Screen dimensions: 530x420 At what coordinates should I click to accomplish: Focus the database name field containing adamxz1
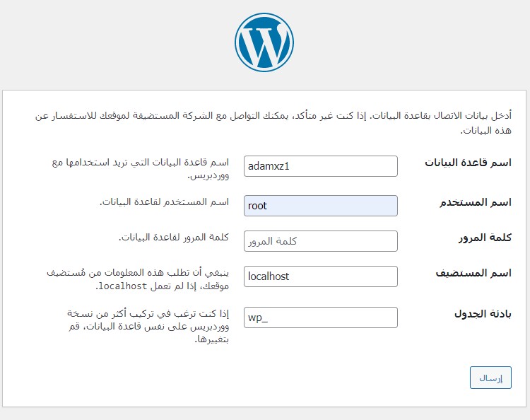coord(320,166)
